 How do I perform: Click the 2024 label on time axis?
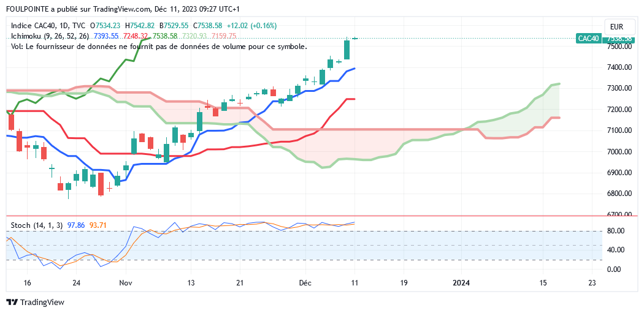[461, 283]
